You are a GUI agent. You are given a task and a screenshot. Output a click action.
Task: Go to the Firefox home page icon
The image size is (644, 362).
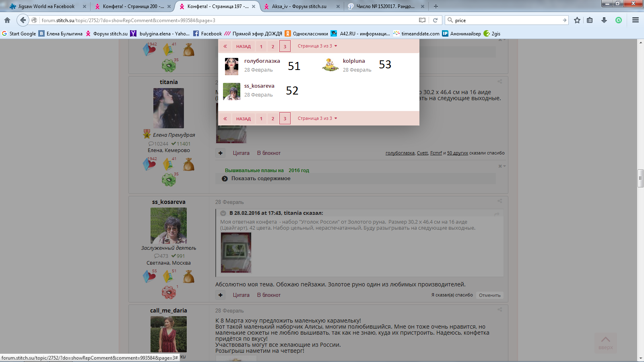point(7,20)
